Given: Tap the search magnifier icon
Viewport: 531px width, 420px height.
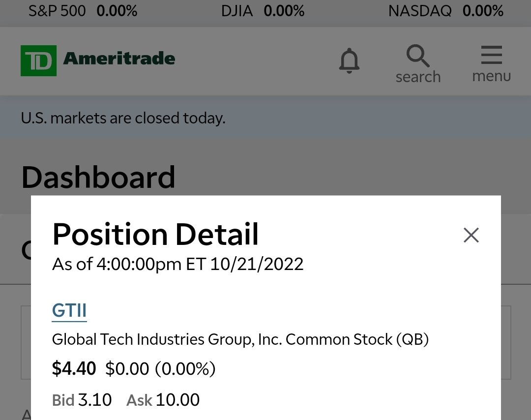Looking at the screenshot, I should pyautogui.click(x=418, y=56).
